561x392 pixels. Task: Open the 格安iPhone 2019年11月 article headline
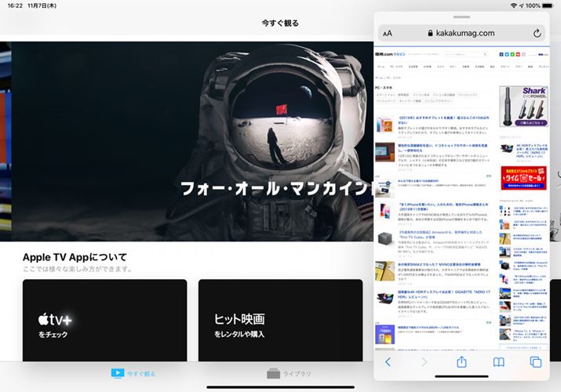[x=443, y=206]
